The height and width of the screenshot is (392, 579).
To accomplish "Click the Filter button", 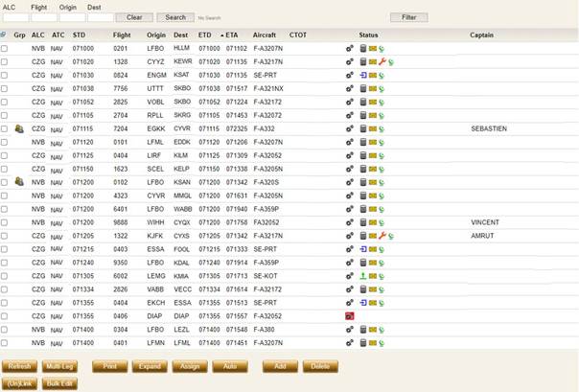I will [409, 17].
